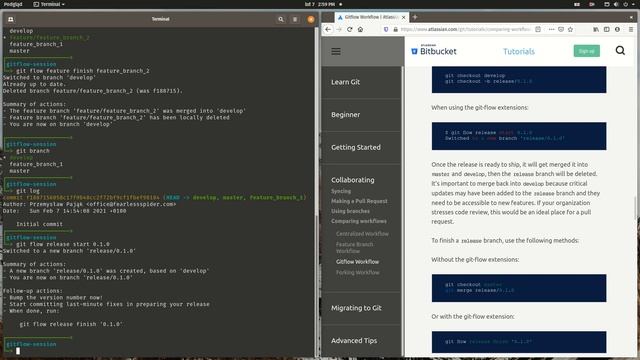Open the Terminal hamburger menu
640x360 pixels.
(295, 19)
